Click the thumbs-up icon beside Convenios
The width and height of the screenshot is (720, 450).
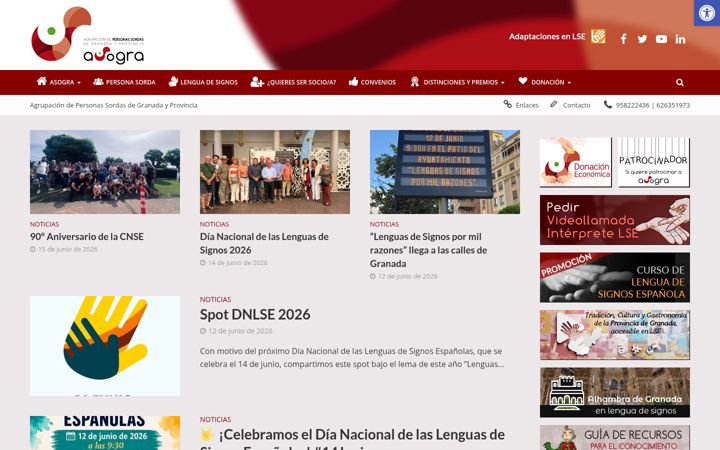click(353, 82)
